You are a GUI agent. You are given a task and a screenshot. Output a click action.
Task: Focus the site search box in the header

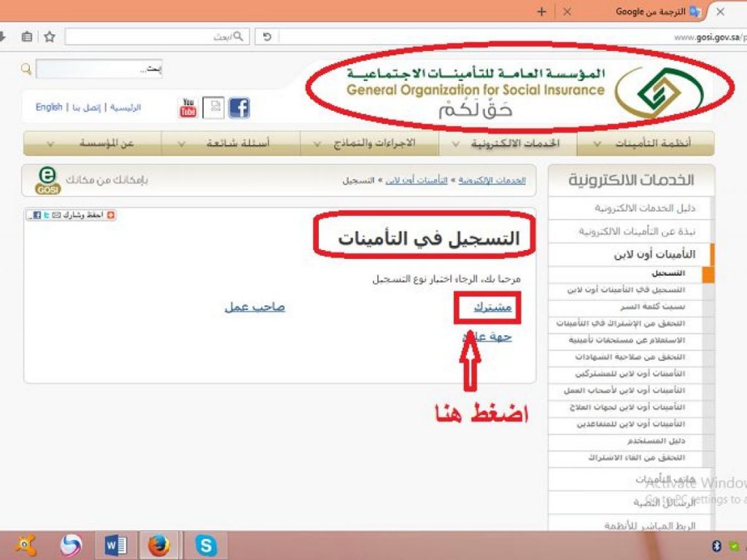(99, 69)
